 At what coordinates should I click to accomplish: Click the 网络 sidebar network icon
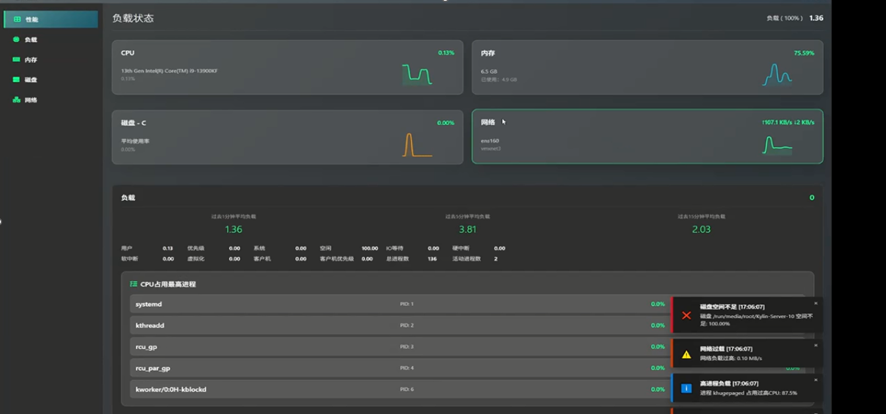[16, 100]
